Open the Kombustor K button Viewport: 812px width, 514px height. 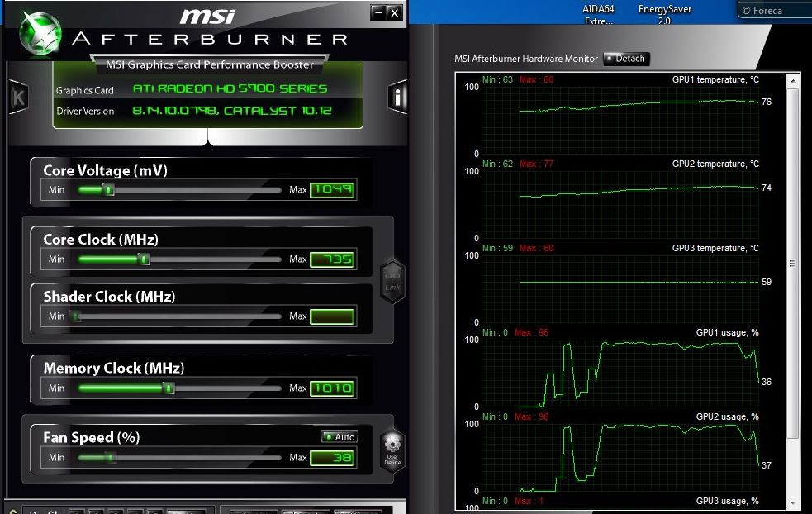click(x=19, y=98)
